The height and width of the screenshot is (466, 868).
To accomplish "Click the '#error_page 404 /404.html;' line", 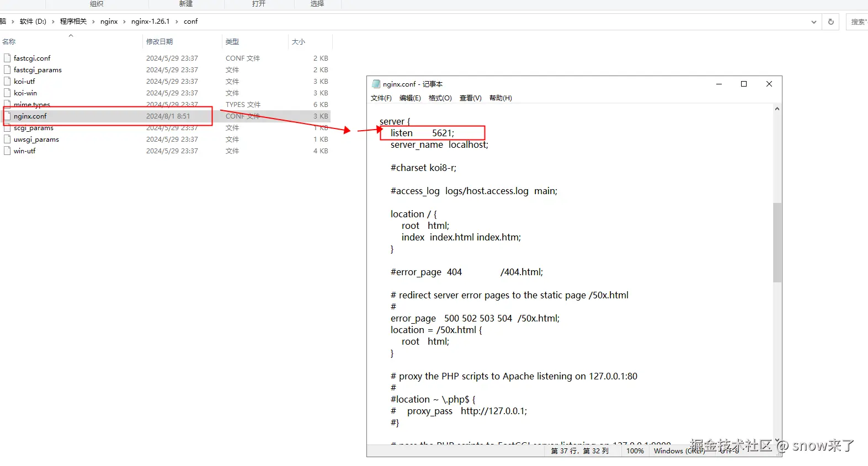I will (x=467, y=272).
